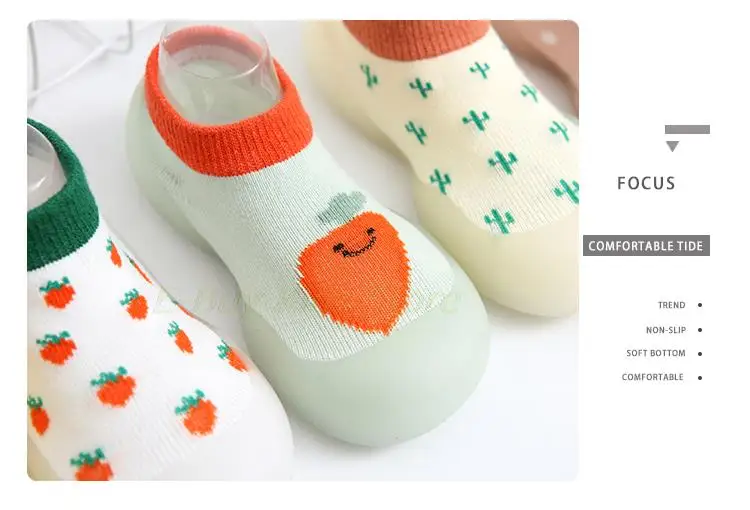Click the bullet dot next to TREND

tap(700, 305)
